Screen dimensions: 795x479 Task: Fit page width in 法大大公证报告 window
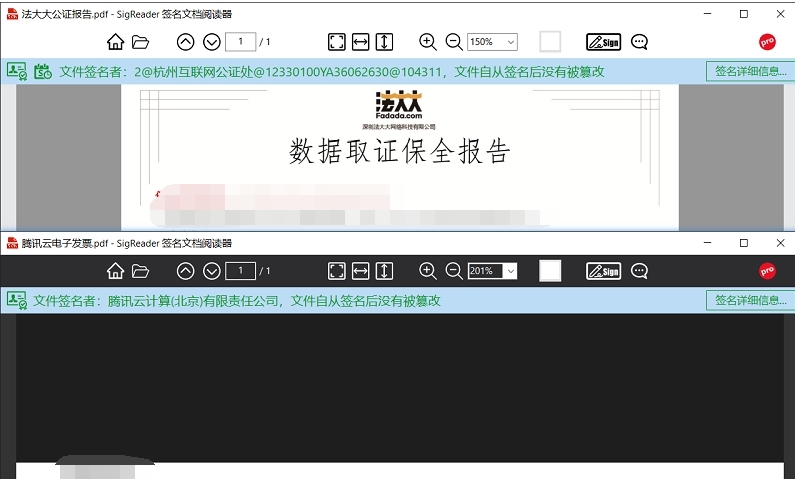point(360,42)
